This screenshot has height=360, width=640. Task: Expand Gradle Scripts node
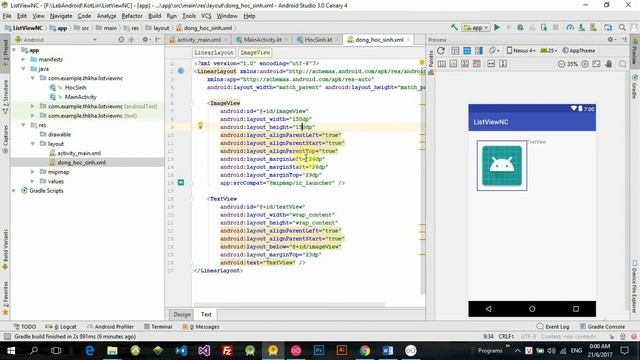pyautogui.click(x=14, y=191)
